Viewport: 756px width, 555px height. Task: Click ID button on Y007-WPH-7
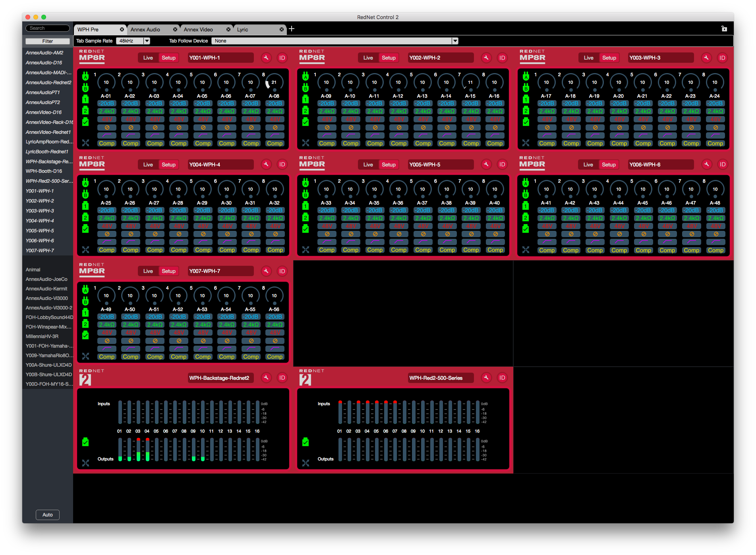point(282,271)
